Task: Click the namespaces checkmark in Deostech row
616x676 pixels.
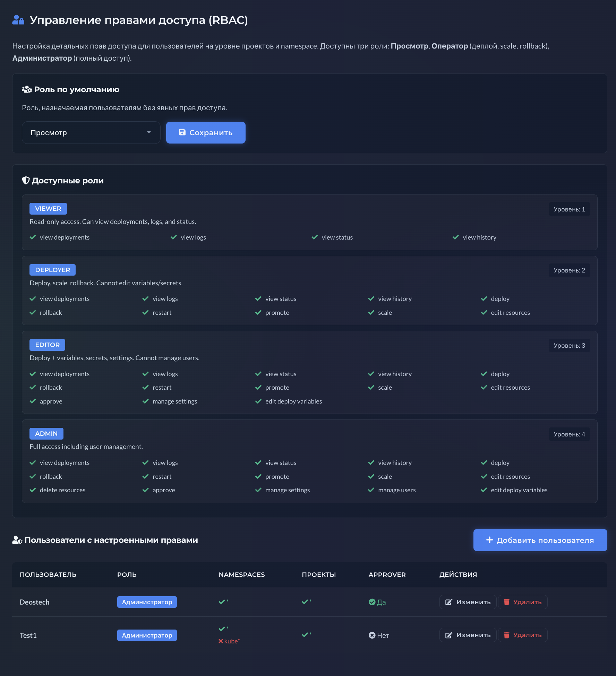Action: tap(222, 602)
